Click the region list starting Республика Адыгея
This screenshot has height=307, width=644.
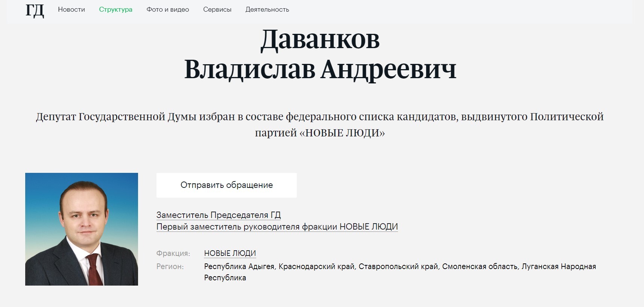coord(400,272)
